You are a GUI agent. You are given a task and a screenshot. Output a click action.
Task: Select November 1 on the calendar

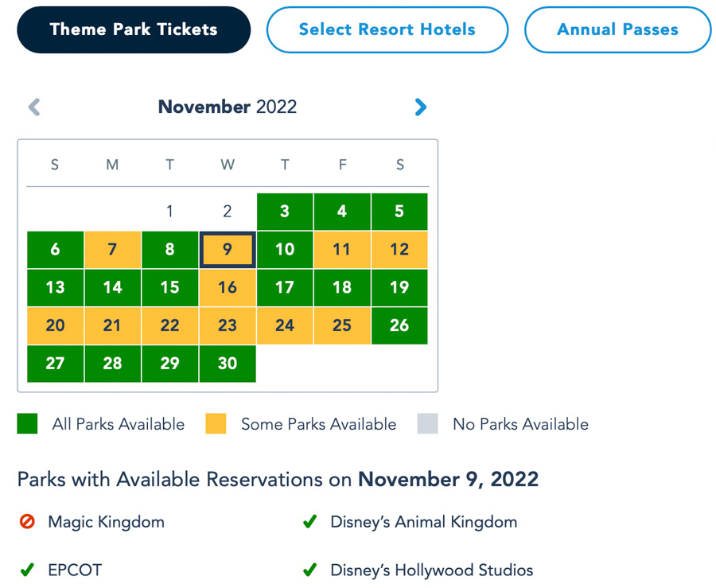[169, 212]
